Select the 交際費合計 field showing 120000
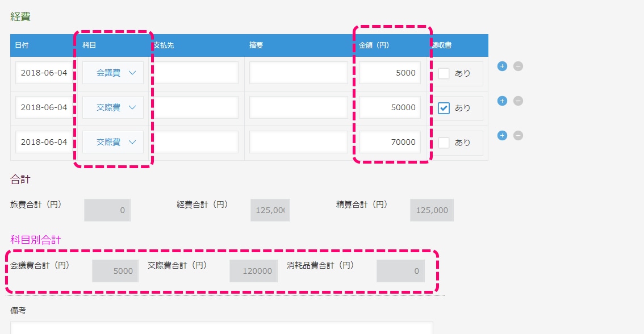 tap(253, 271)
